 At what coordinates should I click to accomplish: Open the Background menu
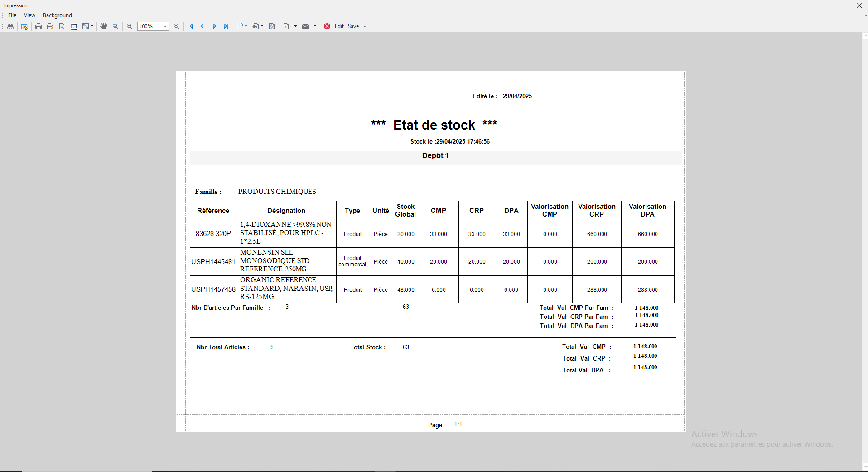click(57, 15)
